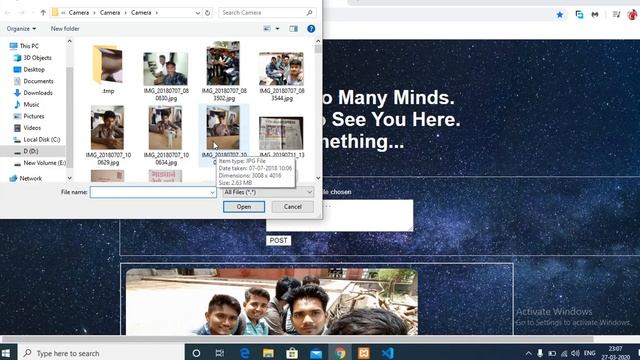Select Documents in navigation pane

click(38, 81)
